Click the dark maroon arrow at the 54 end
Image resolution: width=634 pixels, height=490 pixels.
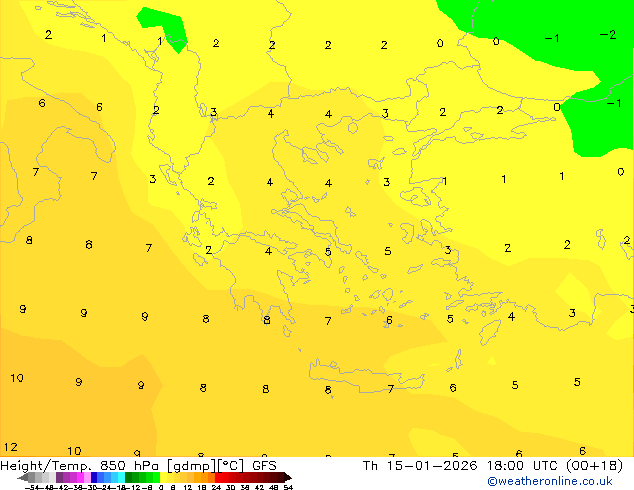tap(288, 477)
